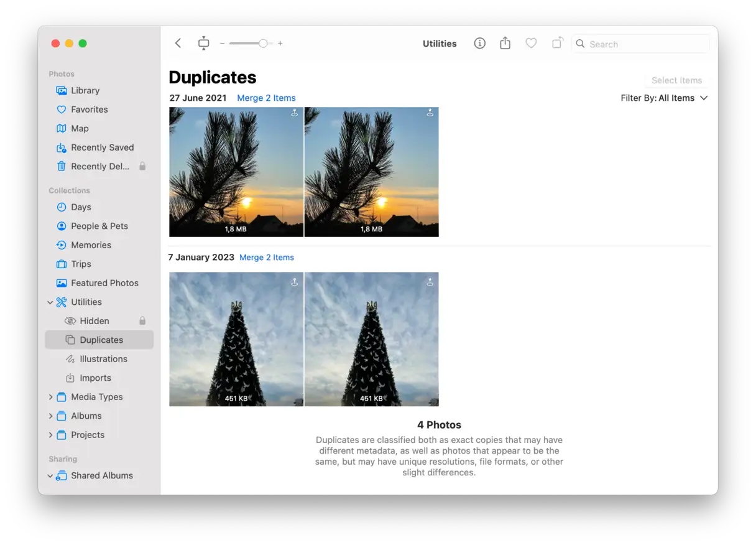Click the aspect ratio zoom icon
The height and width of the screenshot is (545, 756).
click(204, 44)
